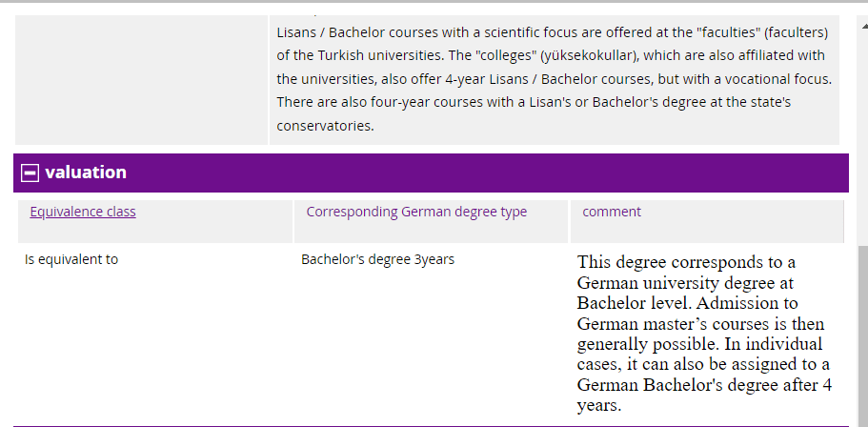The height and width of the screenshot is (427, 868).
Task: Click the 'valuation' section heading text
Action: (86, 173)
